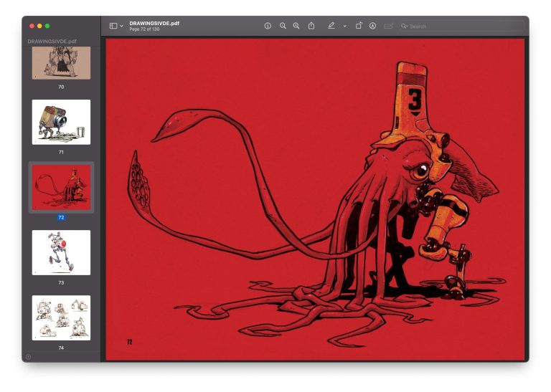
Task: Open page 74 sketches thumbnail
Action: point(61,318)
